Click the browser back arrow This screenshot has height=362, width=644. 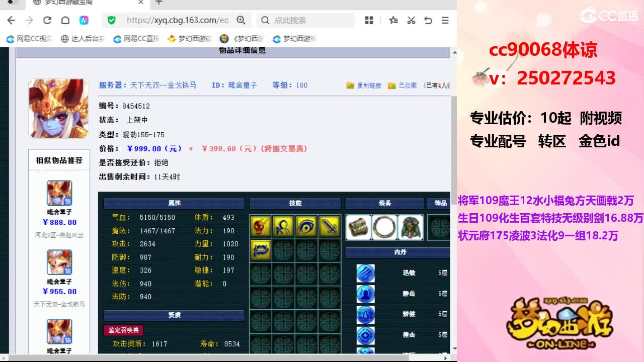pyautogui.click(x=11, y=20)
